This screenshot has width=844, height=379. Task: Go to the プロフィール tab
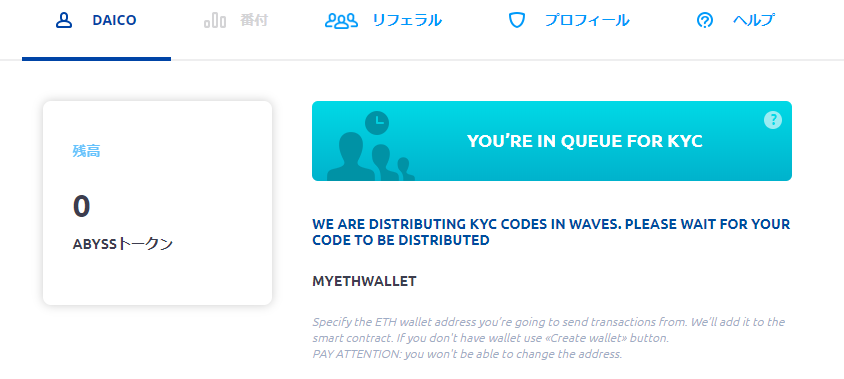(569, 21)
